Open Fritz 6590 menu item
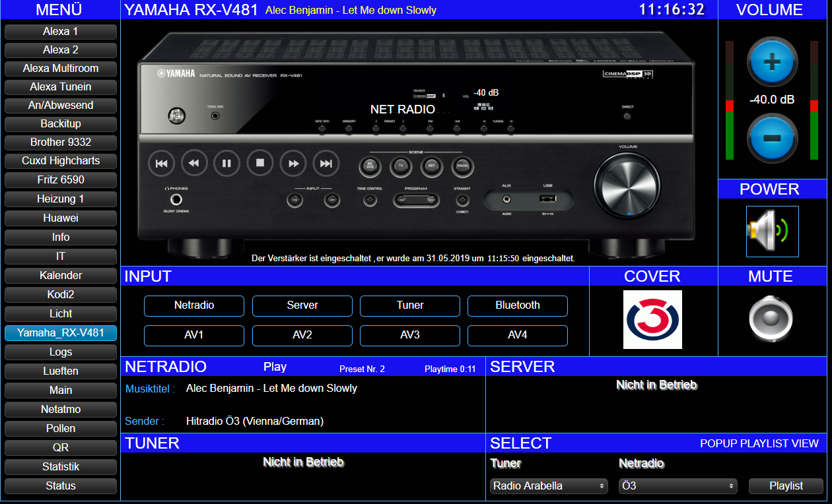The width and height of the screenshot is (832, 504). (x=61, y=180)
